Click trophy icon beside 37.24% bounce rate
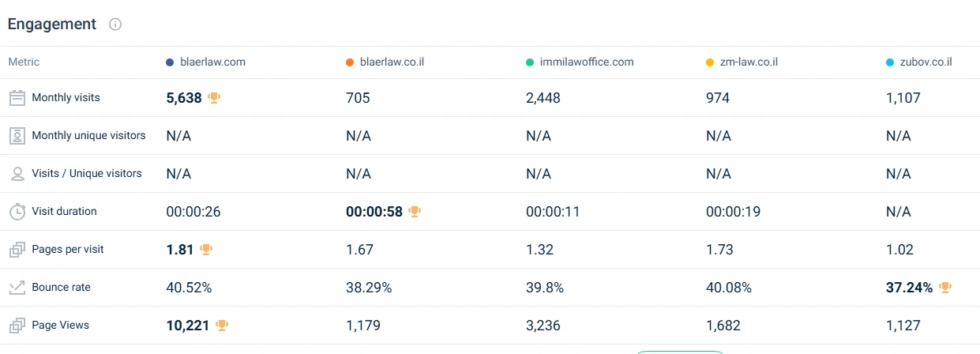 [x=945, y=288]
